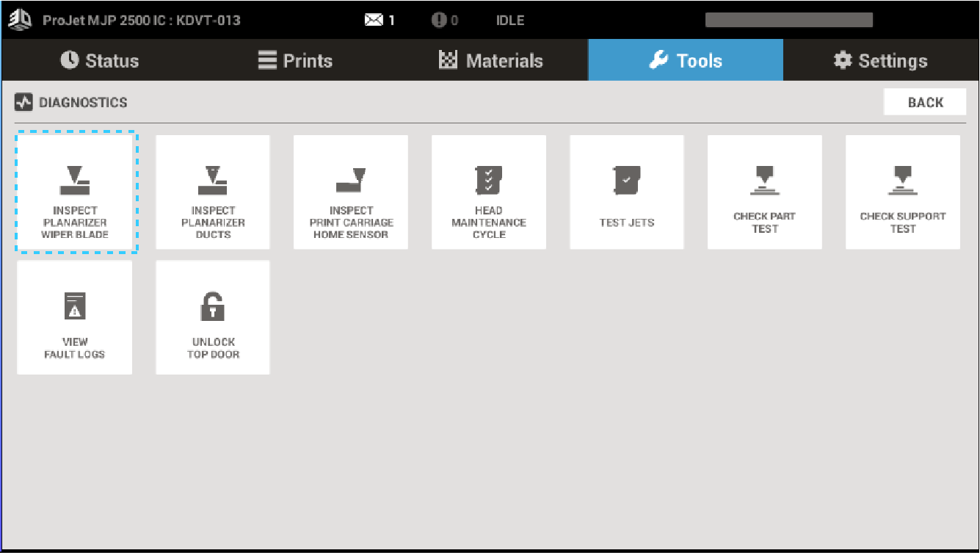This screenshot has width=980, height=553.
Task: Click the 3D Systems logo icon
Action: click(x=20, y=21)
